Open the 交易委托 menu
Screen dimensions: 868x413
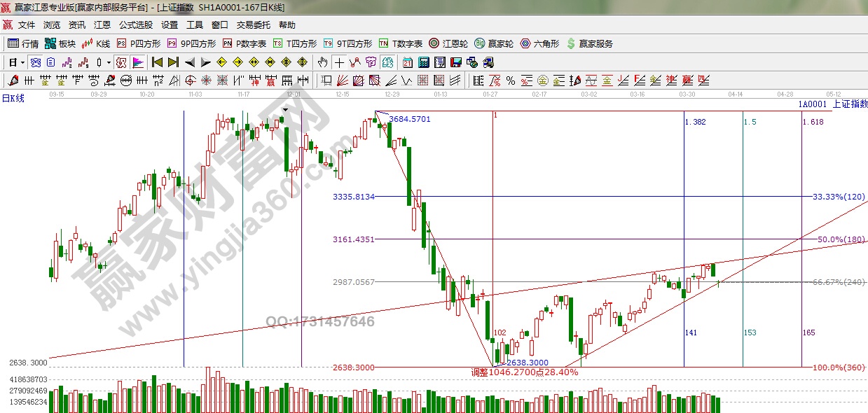(253, 25)
